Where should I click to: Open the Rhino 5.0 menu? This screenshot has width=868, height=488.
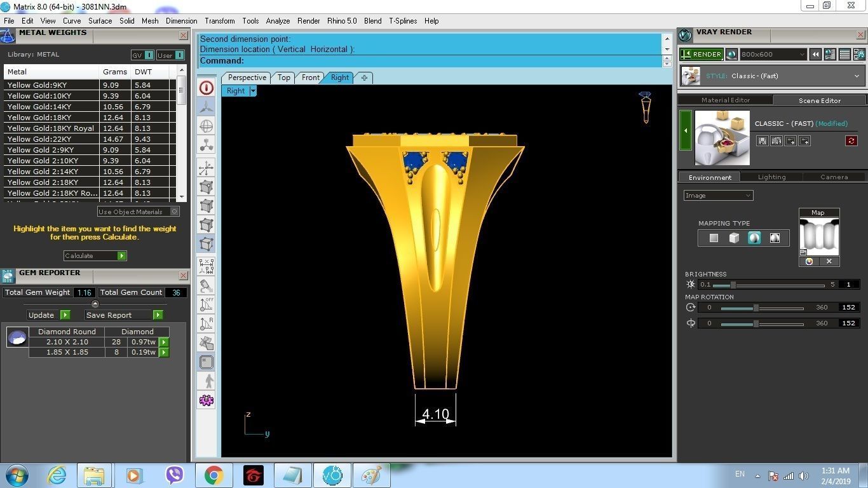point(342,21)
